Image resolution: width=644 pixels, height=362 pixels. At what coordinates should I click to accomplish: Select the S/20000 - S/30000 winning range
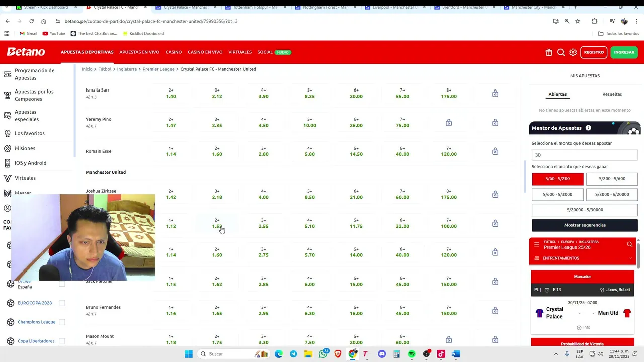585,210
